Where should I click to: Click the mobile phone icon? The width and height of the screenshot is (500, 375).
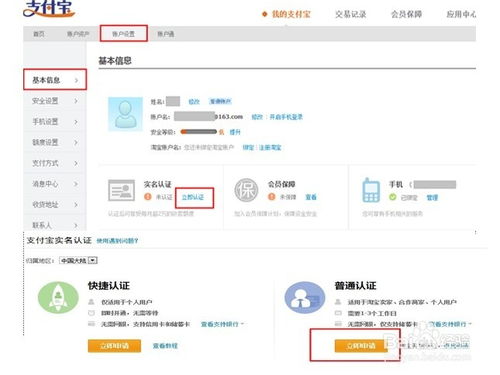371,190
